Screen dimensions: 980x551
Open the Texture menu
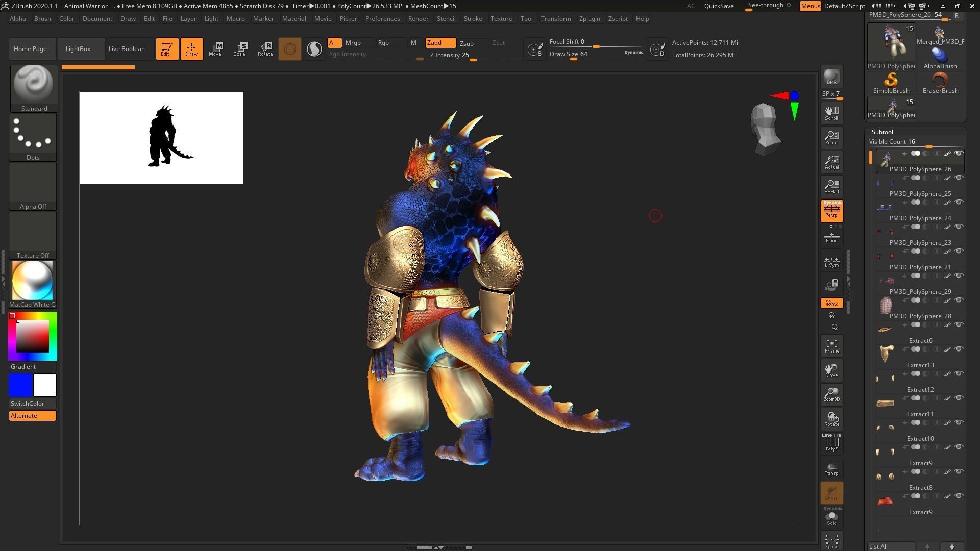pyautogui.click(x=501, y=19)
